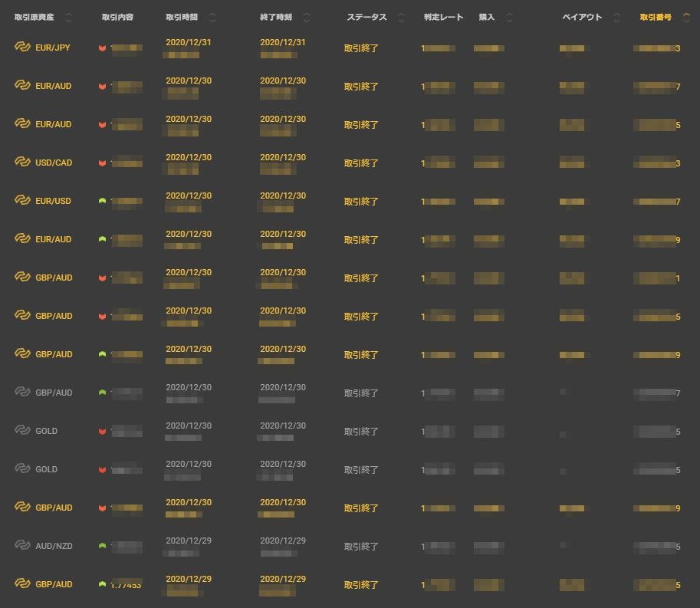Screen dimensions: 700x608
Task: Click the EUR/USD asset link icon
Action: click(21, 201)
